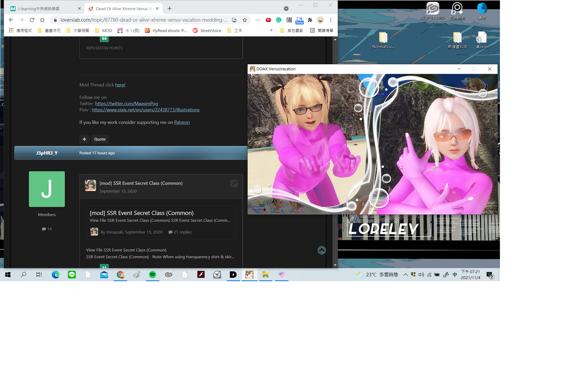Select the pink-ringed character portrait in DOAX
Screen dimensions: 577x392
(x=297, y=206)
